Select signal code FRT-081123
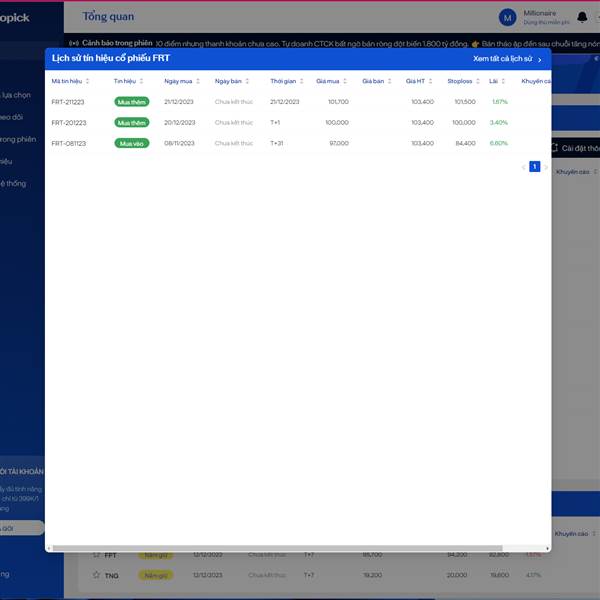Screen dimensions: 600x600 click(69, 143)
